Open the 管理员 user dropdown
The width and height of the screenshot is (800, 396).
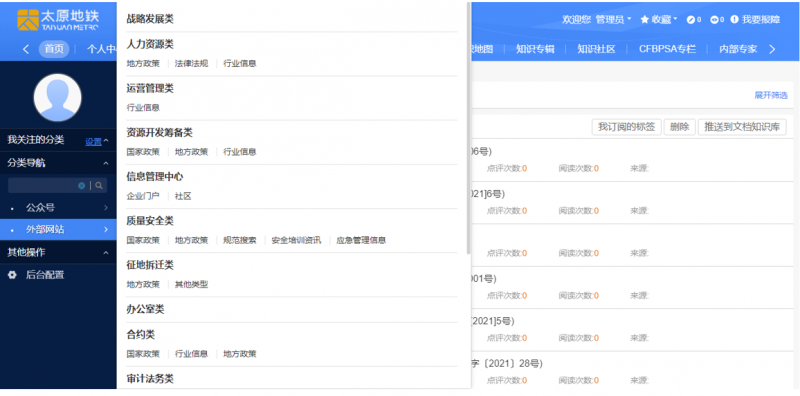click(614, 19)
